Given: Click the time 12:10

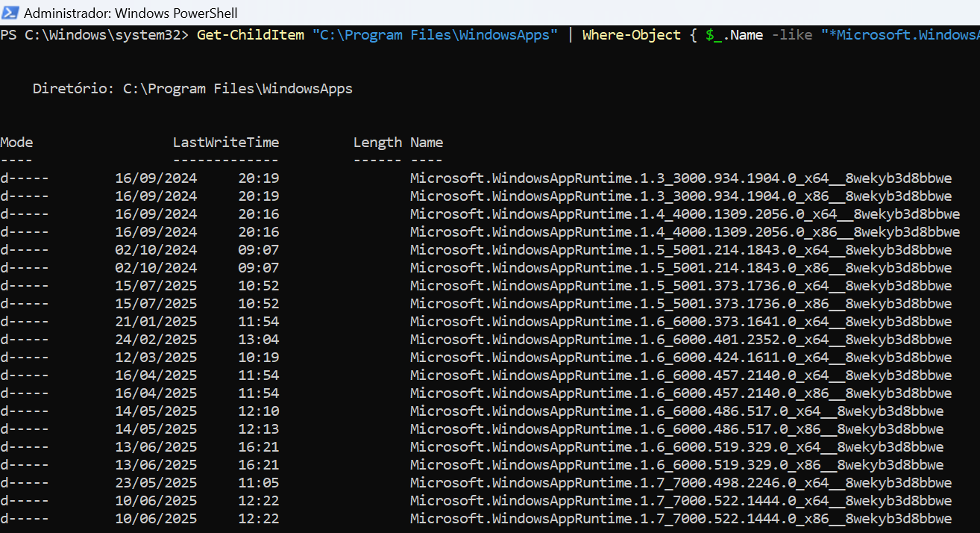Looking at the screenshot, I should coord(259,411).
